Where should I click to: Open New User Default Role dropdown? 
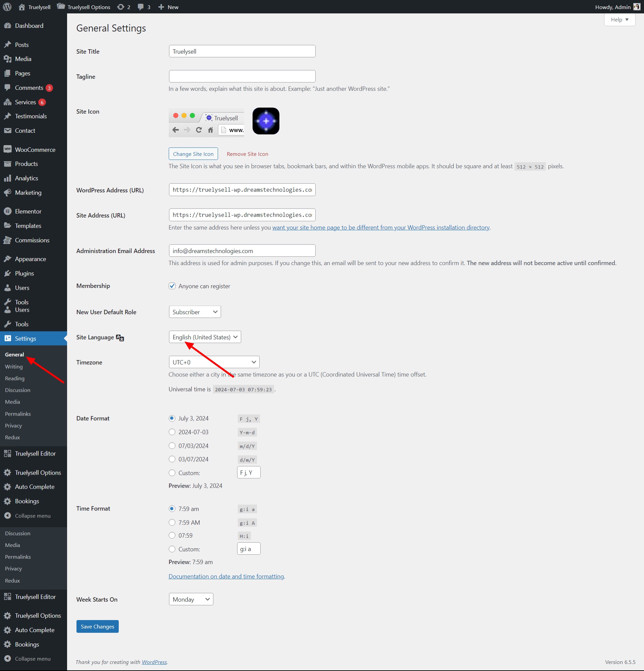tap(195, 312)
